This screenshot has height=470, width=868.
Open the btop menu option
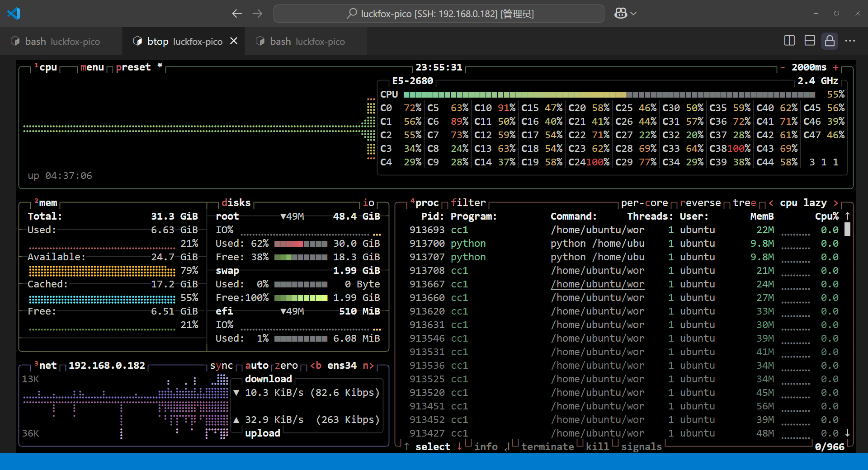pos(92,67)
